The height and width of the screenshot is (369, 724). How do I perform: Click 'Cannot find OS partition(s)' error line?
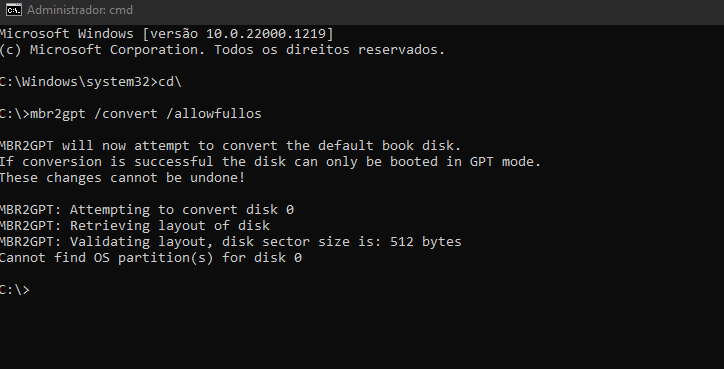(x=151, y=258)
